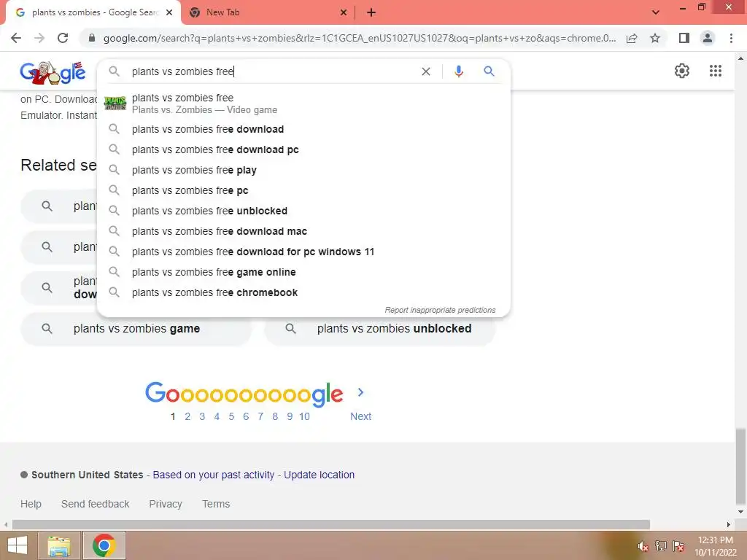Click the horizontal scrollbar thumb
Screen dimensions: 747x560
tap(331, 525)
